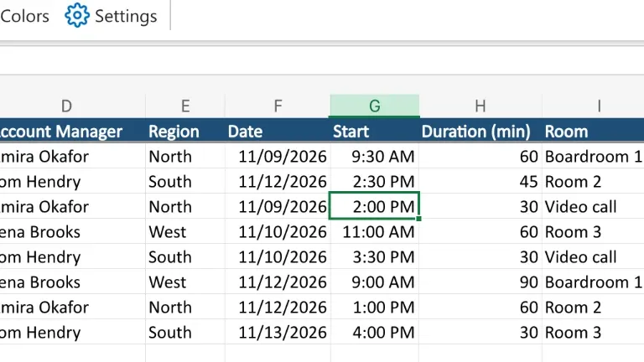
Task: Click the 11/09/2026 date beside 9:30 AM
Action: (278, 157)
